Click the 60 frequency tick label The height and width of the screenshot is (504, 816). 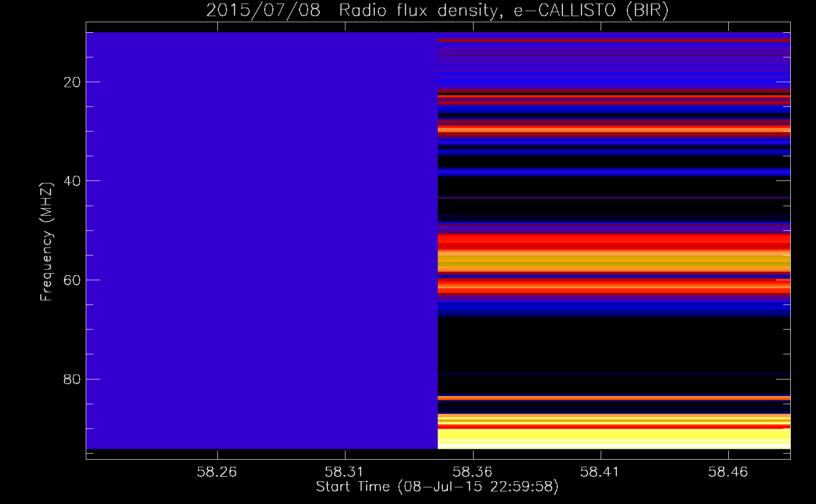pos(73,280)
